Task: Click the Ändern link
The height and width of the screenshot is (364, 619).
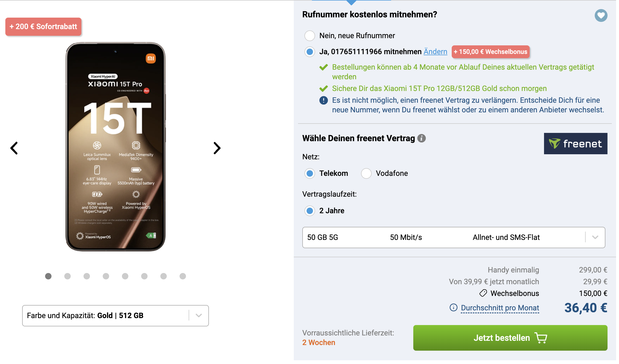Action: tap(435, 52)
